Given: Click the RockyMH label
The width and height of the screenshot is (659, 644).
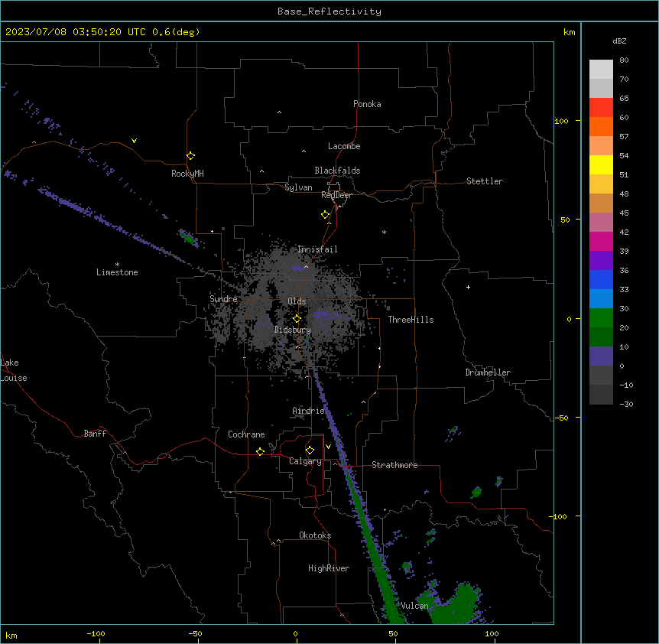Looking at the screenshot, I should pyautogui.click(x=187, y=174).
